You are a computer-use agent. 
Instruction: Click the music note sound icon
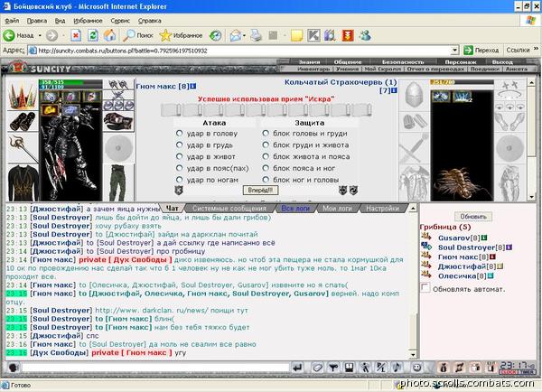click(397, 368)
